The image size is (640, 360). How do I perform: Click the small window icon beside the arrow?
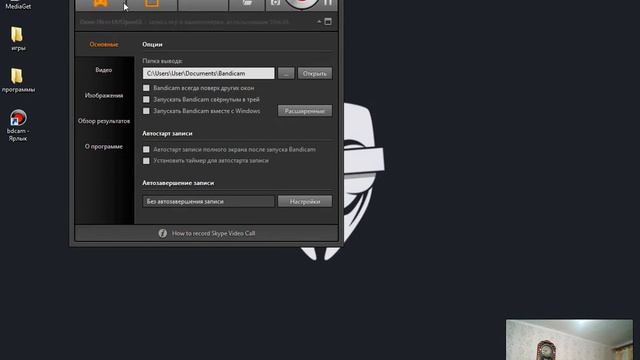click(x=328, y=22)
